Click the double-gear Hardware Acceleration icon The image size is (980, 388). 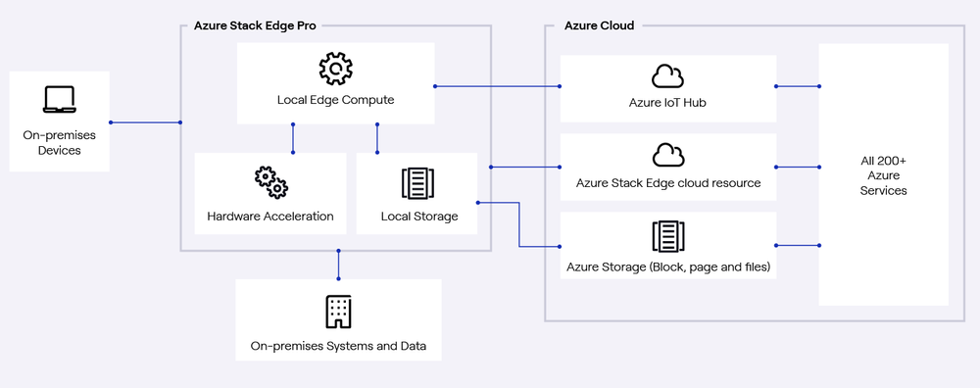coord(270,182)
